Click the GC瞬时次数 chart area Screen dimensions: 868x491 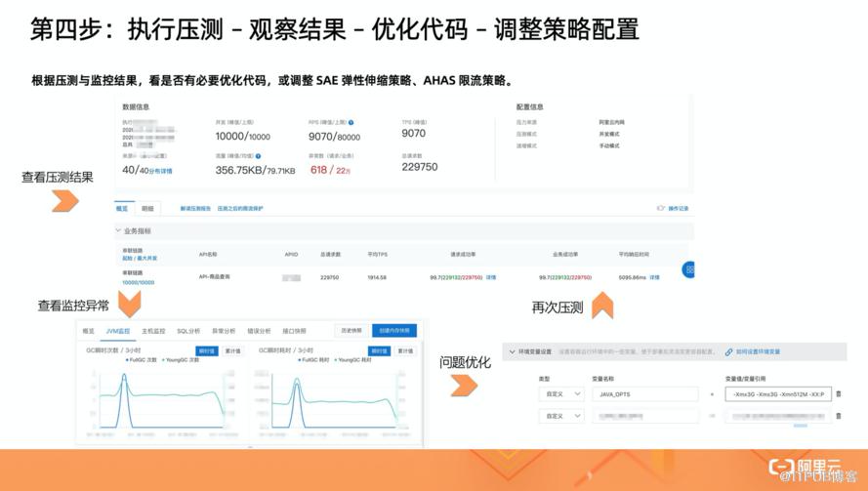(161, 399)
